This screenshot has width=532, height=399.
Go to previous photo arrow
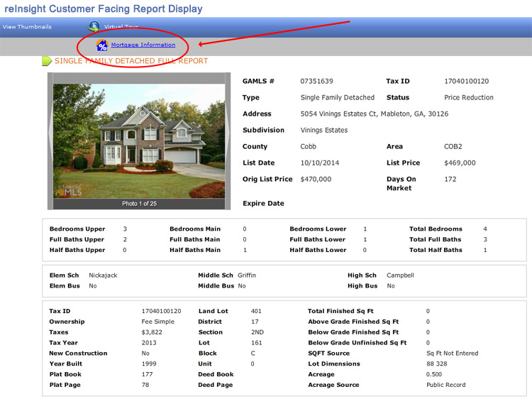[x=50, y=133]
